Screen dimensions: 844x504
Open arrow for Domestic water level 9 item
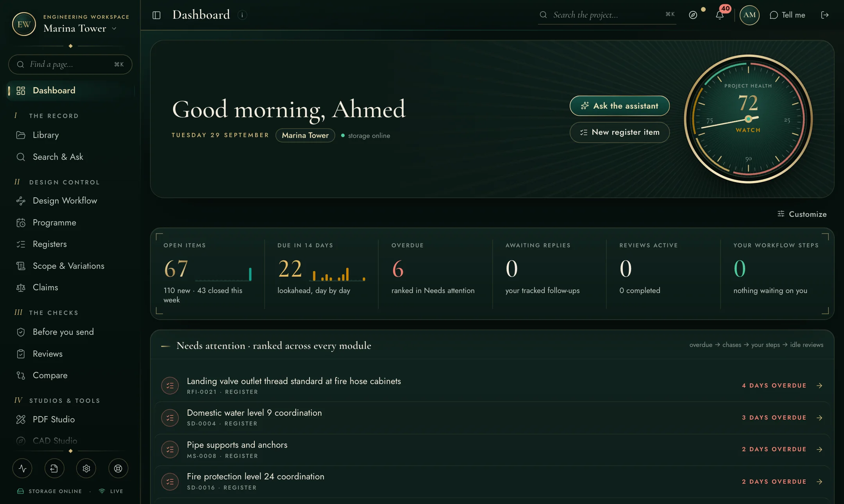coord(819,418)
